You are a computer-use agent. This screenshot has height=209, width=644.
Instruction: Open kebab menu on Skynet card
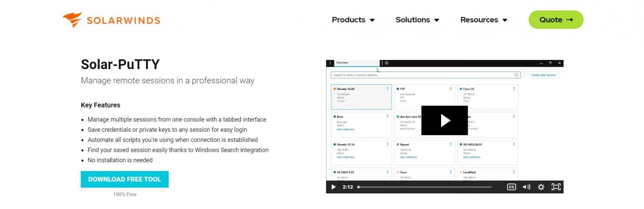tap(451, 144)
